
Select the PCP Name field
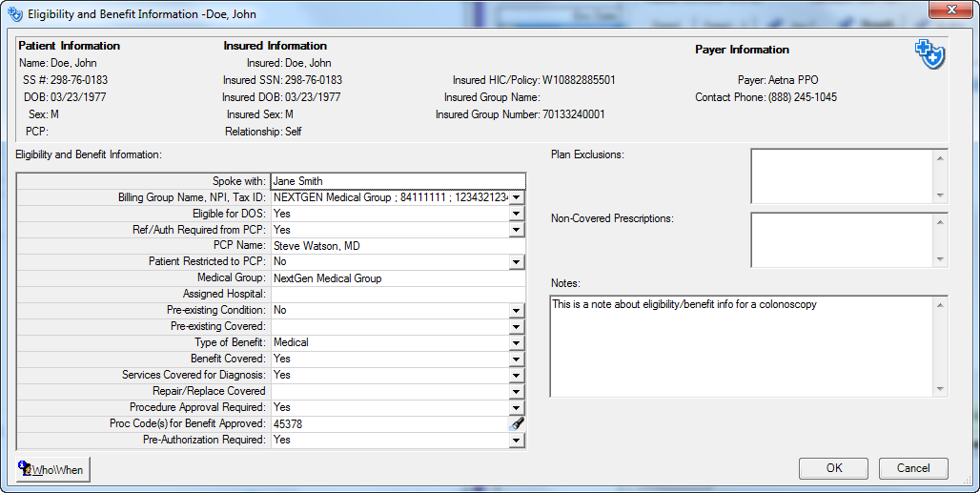tap(397, 246)
